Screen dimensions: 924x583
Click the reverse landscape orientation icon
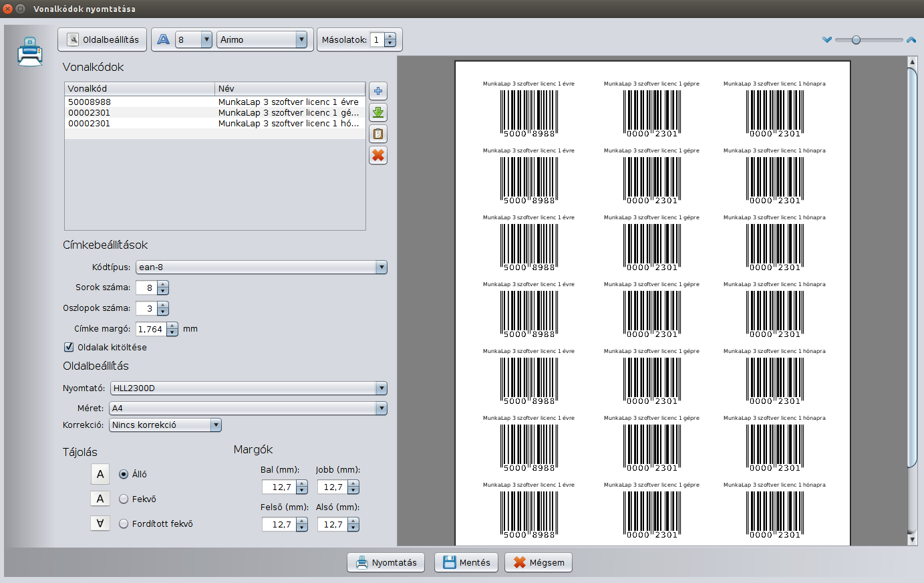(x=100, y=523)
